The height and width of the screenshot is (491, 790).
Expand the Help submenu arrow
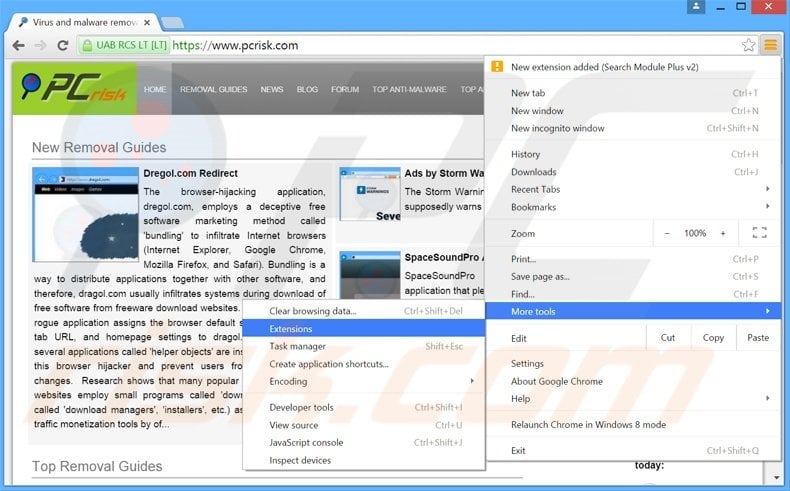(767, 398)
